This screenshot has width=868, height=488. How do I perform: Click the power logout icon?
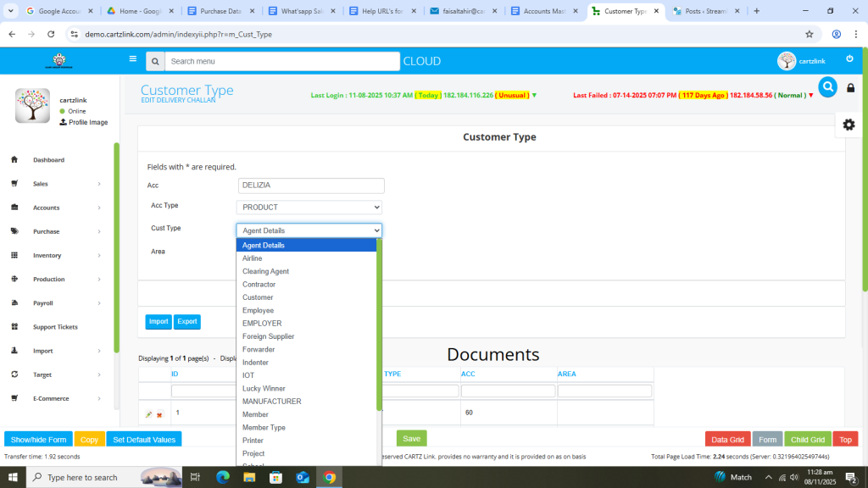(849, 59)
